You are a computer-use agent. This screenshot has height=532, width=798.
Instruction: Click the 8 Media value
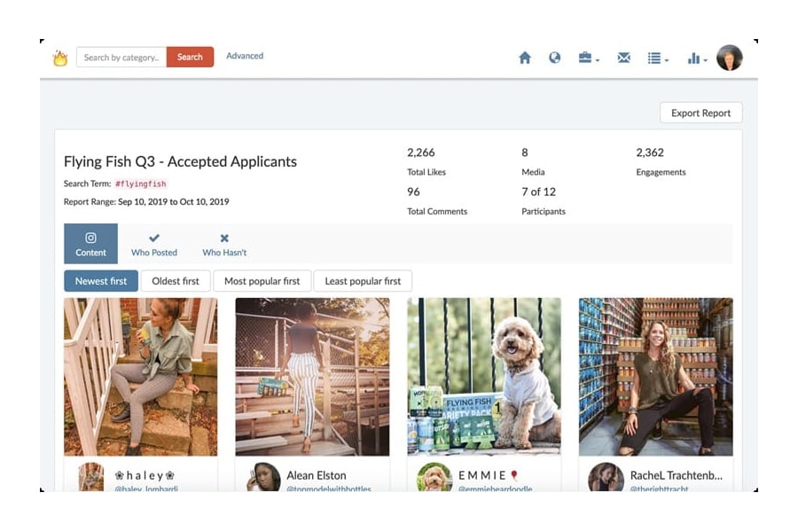coord(525,153)
